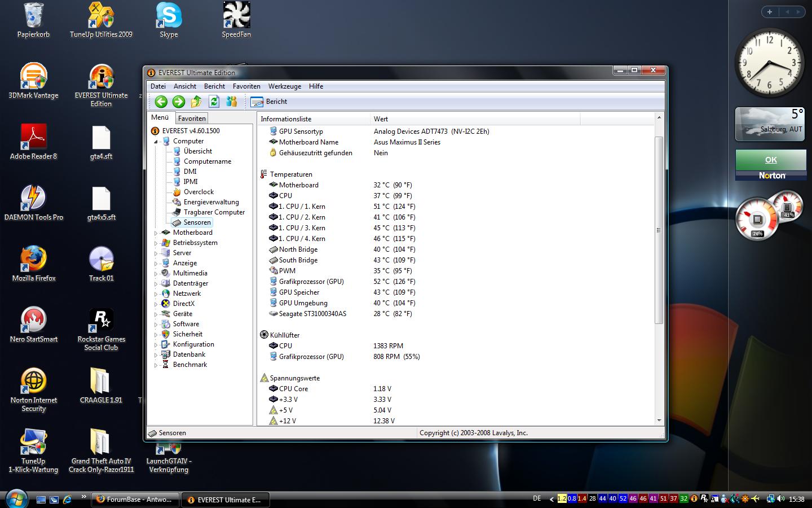Viewport: 812px width, 508px height.
Task: Select the Gehäusezutritt gefunden lock icon
Action: click(x=273, y=153)
